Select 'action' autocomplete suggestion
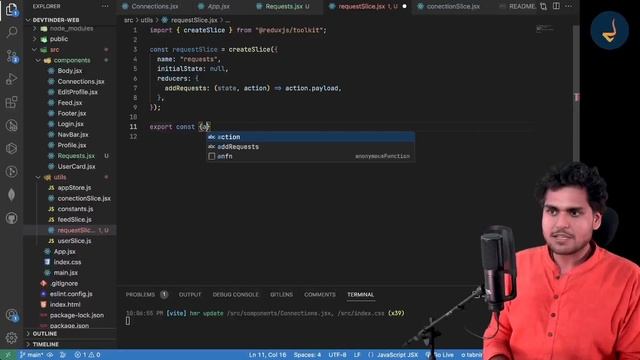The width and height of the screenshot is (640, 360). [311, 137]
